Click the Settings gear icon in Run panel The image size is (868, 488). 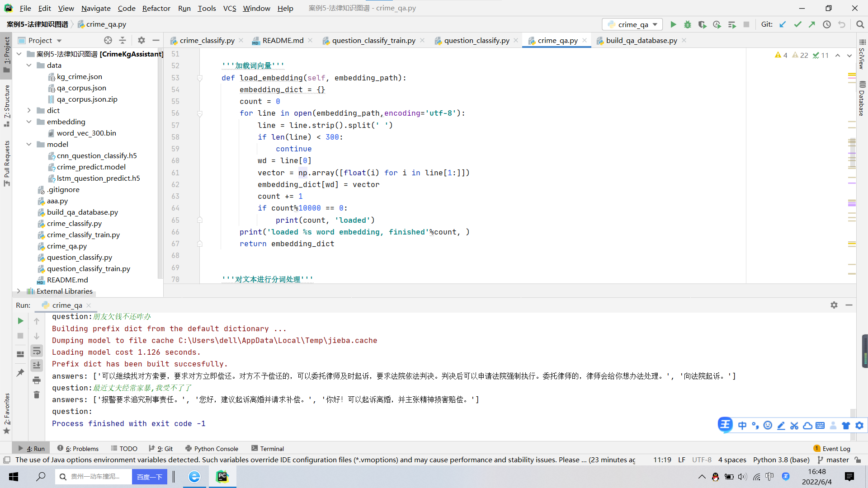834,305
